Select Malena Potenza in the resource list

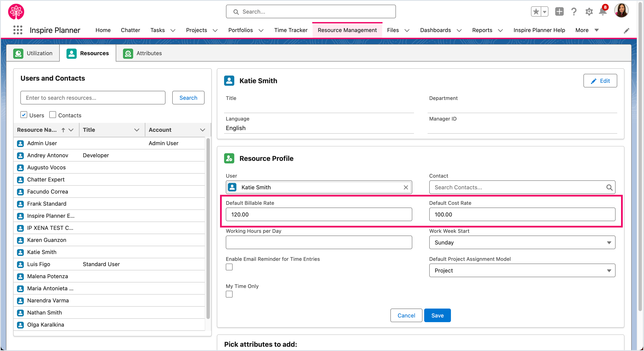click(x=109, y=277)
